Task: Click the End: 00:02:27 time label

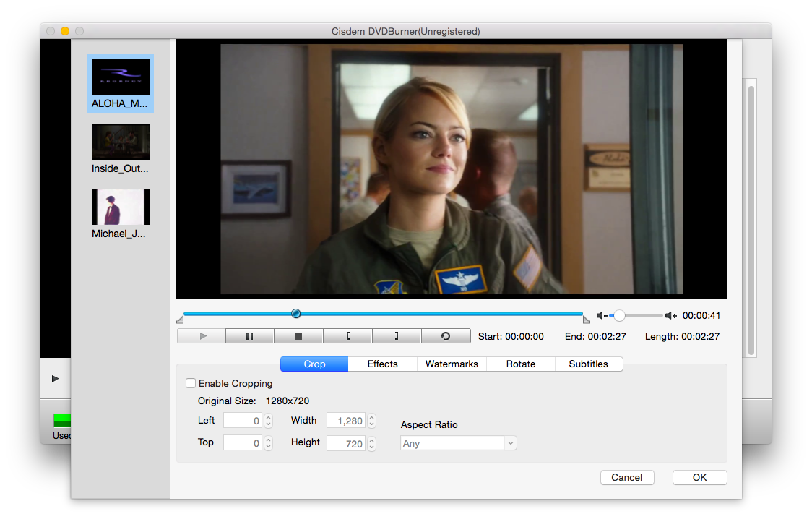Action: coord(595,337)
